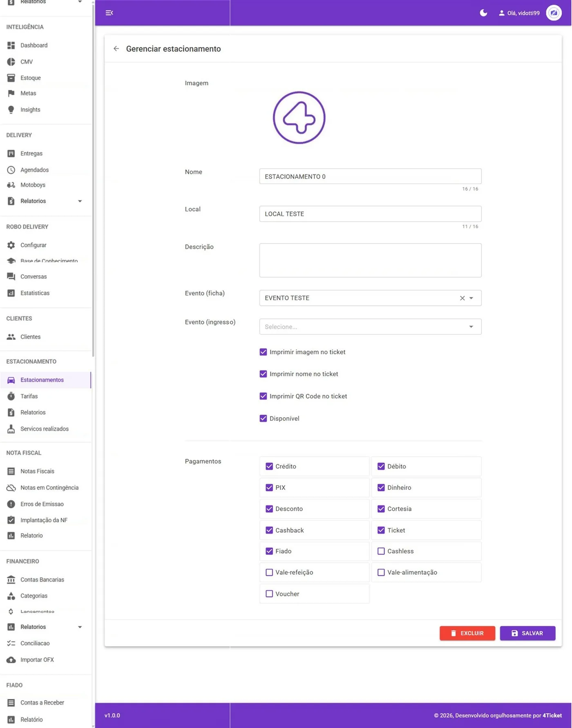Open Servicos realizados menu item

45,429
